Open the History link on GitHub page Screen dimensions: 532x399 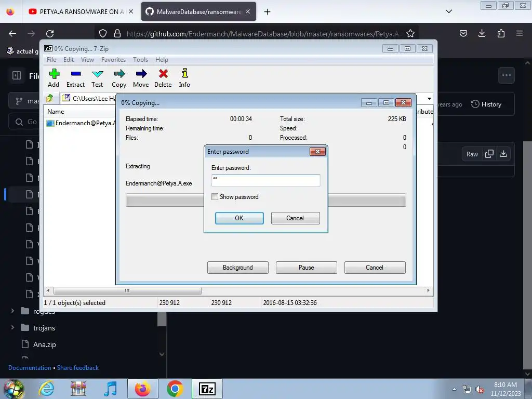click(x=486, y=104)
